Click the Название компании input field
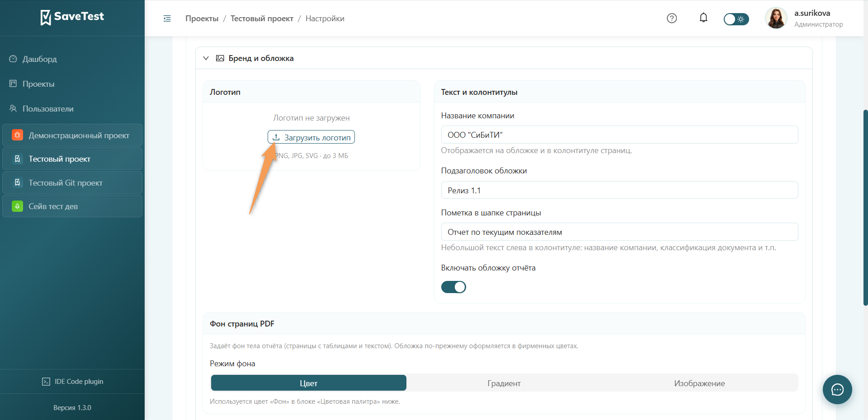 point(619,135)
